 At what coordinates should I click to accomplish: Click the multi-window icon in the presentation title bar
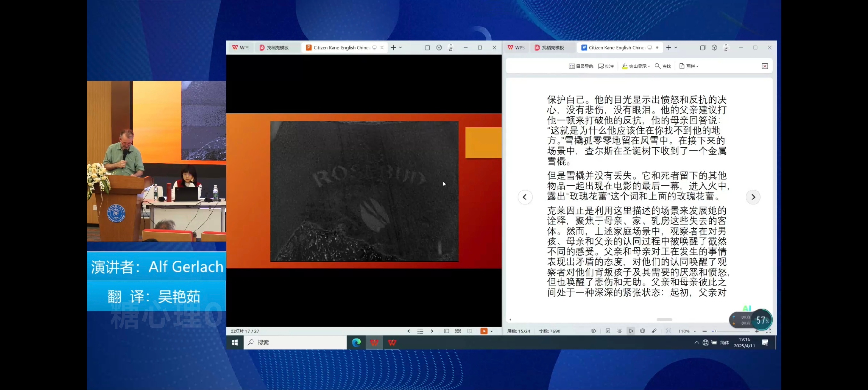pos(427,47)
